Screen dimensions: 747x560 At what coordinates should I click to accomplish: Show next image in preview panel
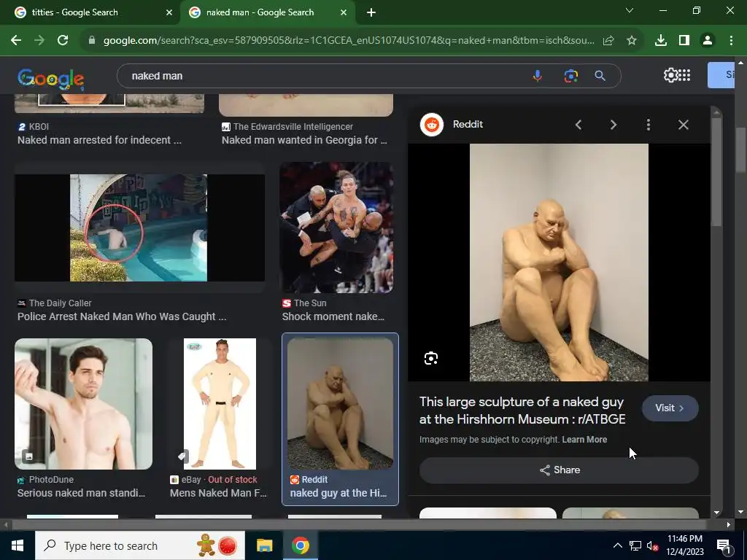click(613, 125)
